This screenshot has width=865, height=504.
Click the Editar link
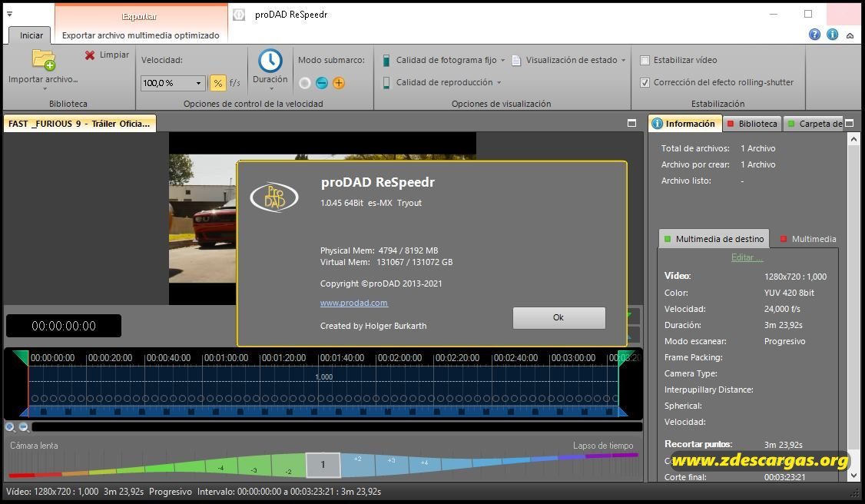[747, 257]
